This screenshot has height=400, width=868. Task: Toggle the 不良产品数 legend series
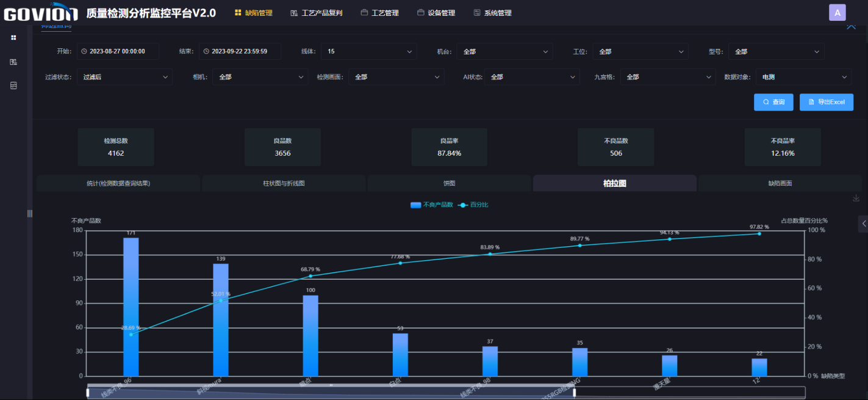click(432, 205)
